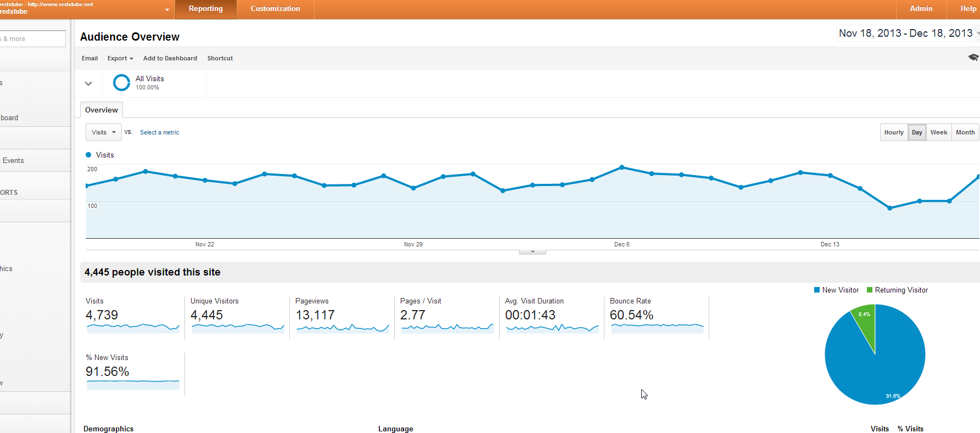The image size is (980, 433).
Task: Click the Bounce Rate sparkline graph
Action: point(657,328)
